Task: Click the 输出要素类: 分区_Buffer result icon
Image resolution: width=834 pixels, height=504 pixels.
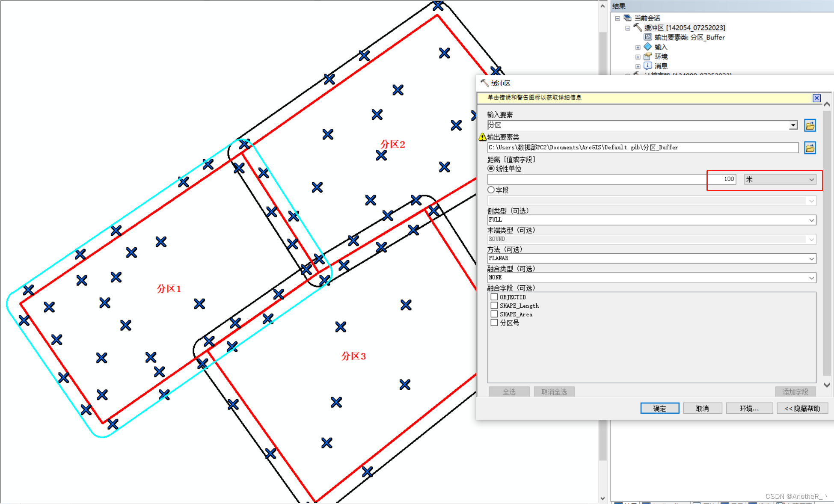Action: coord(647,37)
